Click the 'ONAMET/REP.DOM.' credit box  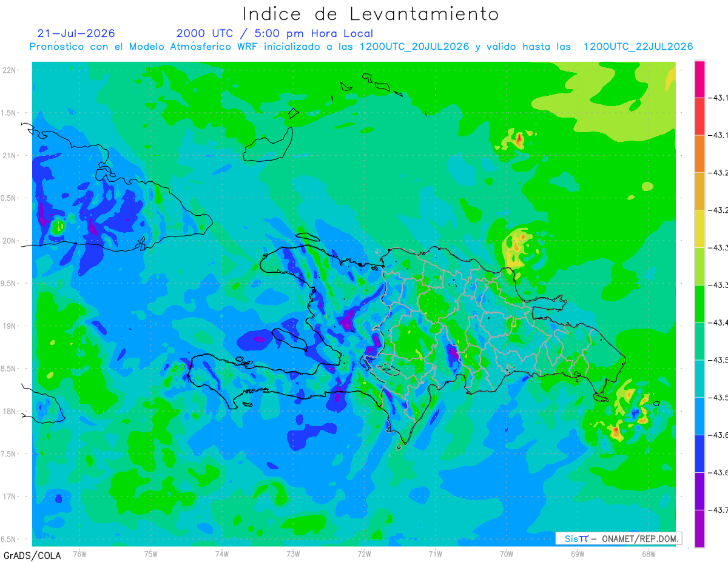tap(619, 538)
